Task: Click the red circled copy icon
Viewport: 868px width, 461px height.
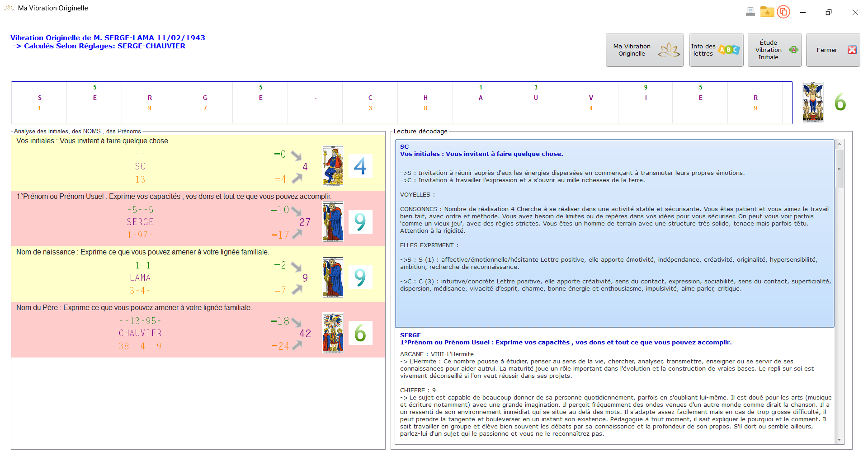Action: (783, 12)
